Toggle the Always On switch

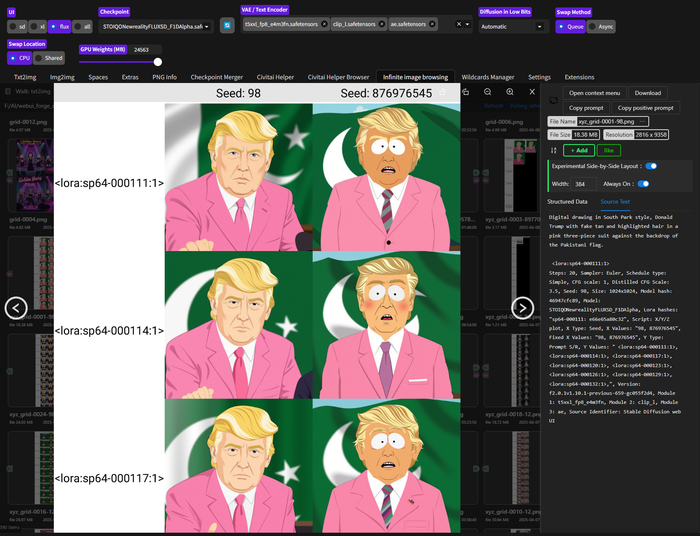pos(644,184)
